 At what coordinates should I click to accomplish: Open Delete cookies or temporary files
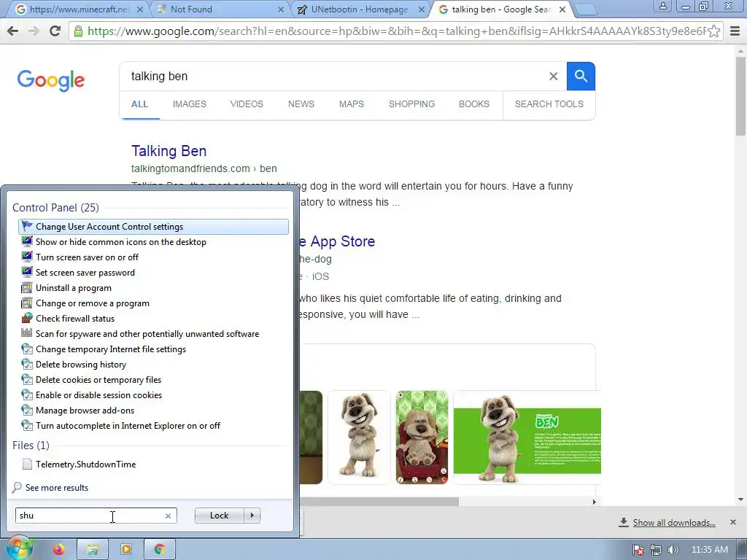(x=153, y=379)
